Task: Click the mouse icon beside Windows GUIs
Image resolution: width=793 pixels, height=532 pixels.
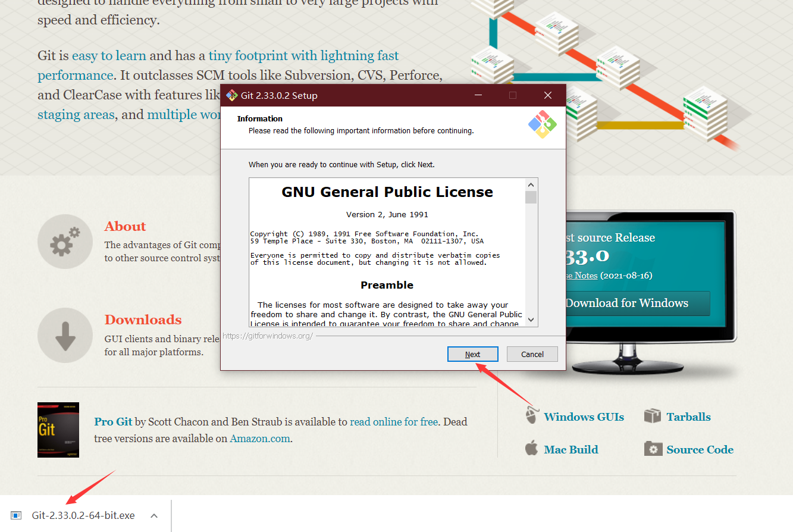Action: [x=531, y=415]
